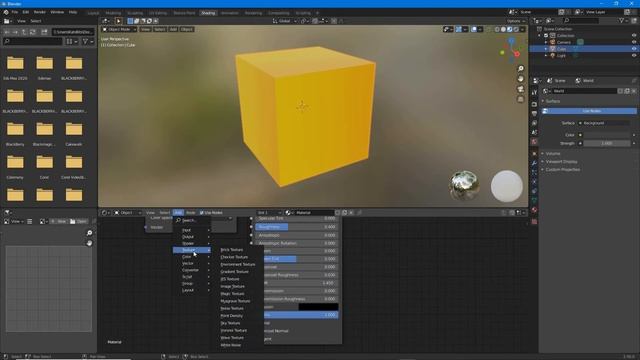The image size is (640, 360).
Task: Expand the Volume panel in World properties
Action: (553, 153)
